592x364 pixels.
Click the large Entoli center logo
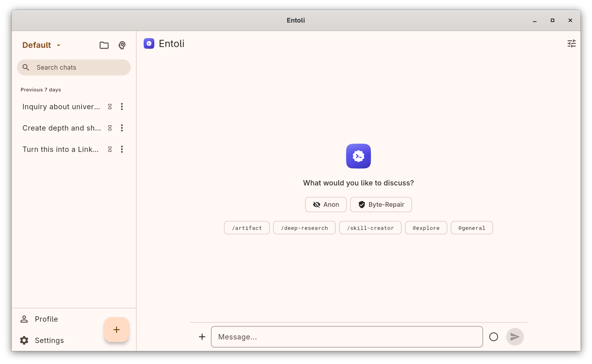point(358,156)
